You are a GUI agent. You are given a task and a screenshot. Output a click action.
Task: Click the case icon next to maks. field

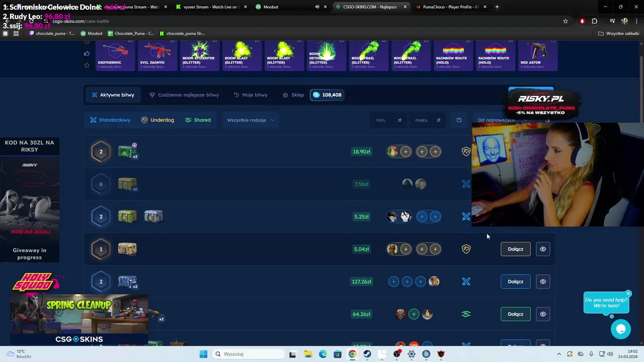pyautogui.click(x=459, y=120)
